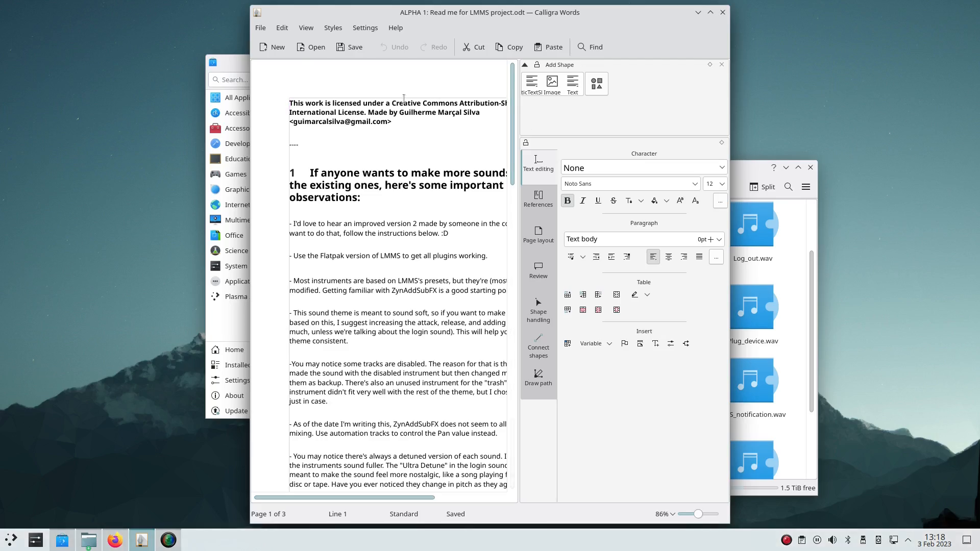Toggle subscript text formatting

(x=696, y=200)
